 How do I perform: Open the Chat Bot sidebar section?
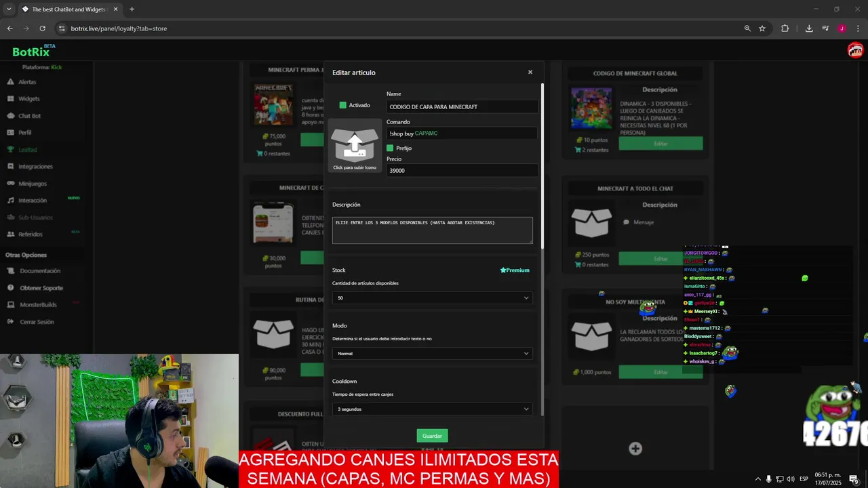[x=29, y=116]
